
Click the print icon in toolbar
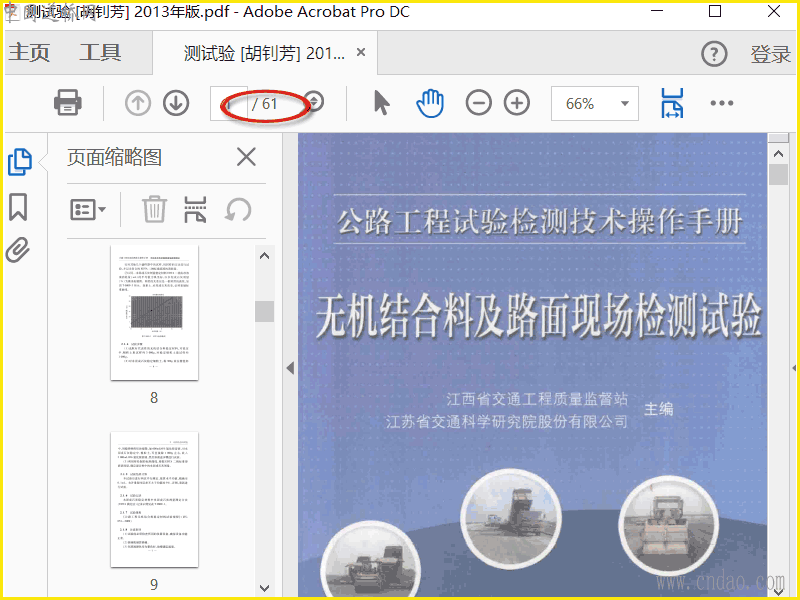(x=68, y=103)
